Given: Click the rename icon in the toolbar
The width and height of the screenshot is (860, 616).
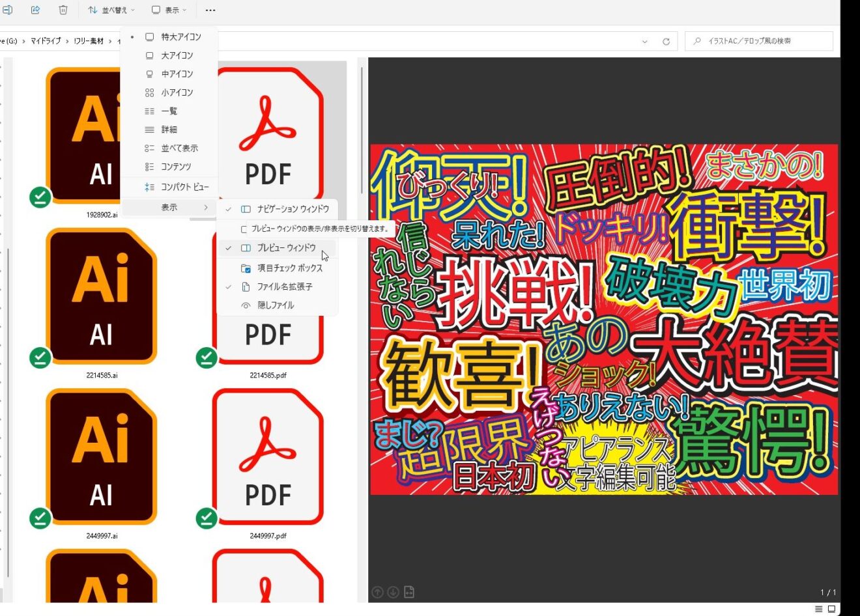Looking at the screenshot, I should pos(8,10).
